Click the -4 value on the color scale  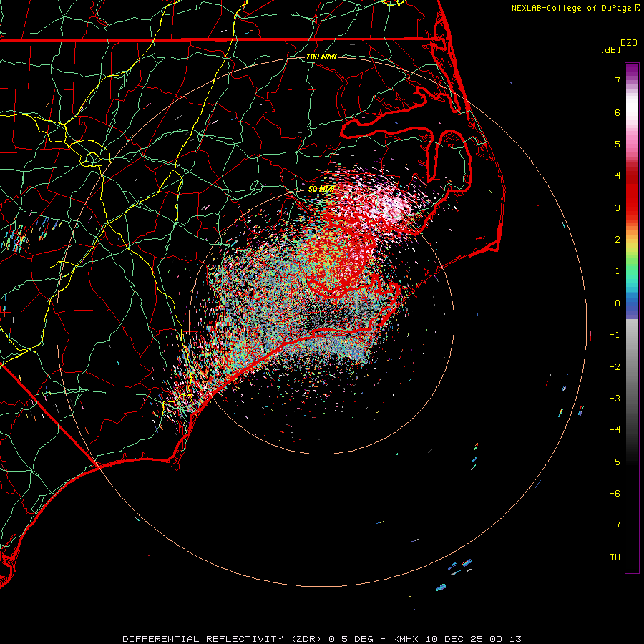tap(615, 430)
